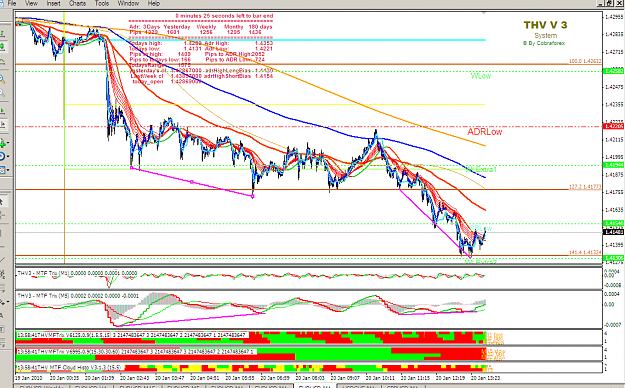The image size is (625, 388).
Task: Click the ADRLow label on chart
Action: click(484, 132)
